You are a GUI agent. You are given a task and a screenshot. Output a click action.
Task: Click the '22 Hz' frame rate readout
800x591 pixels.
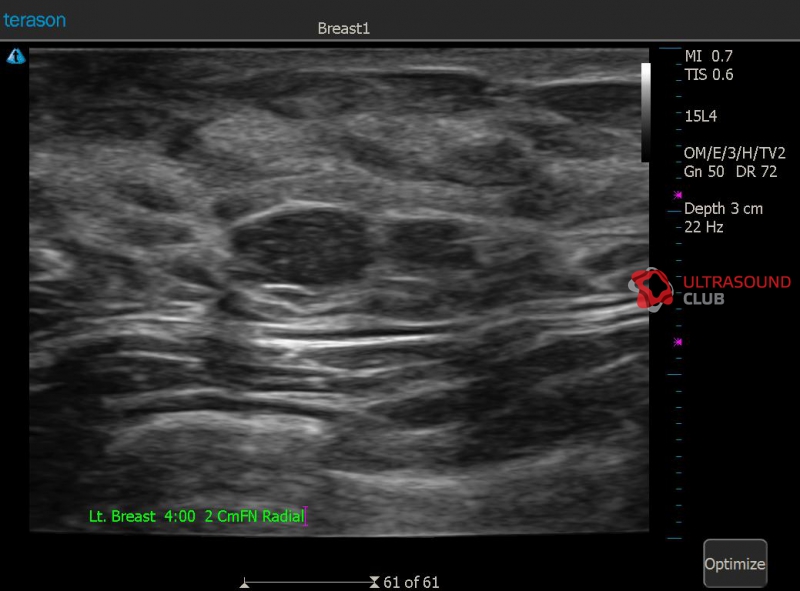[x=704, y=227]
